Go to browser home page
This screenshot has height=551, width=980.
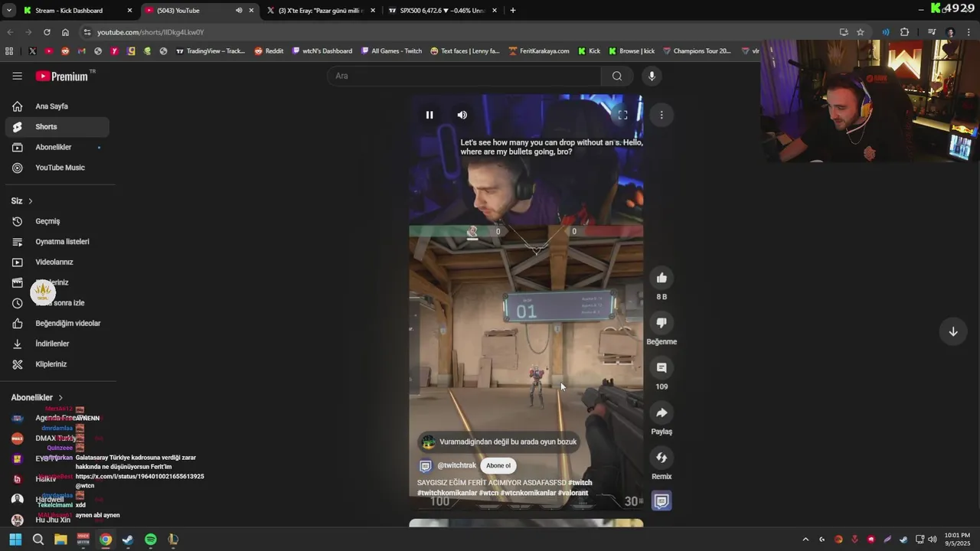65,32
